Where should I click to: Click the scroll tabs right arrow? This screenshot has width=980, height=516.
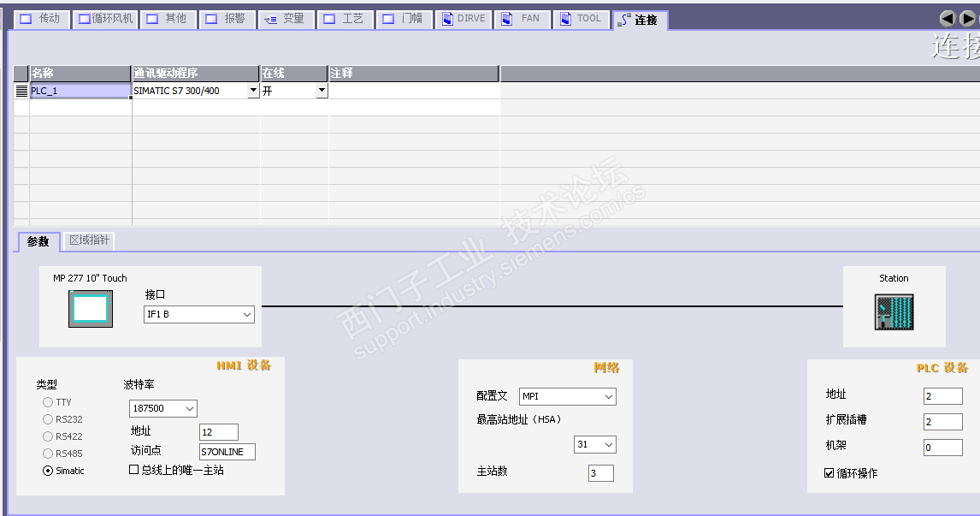tap(967, 19)
